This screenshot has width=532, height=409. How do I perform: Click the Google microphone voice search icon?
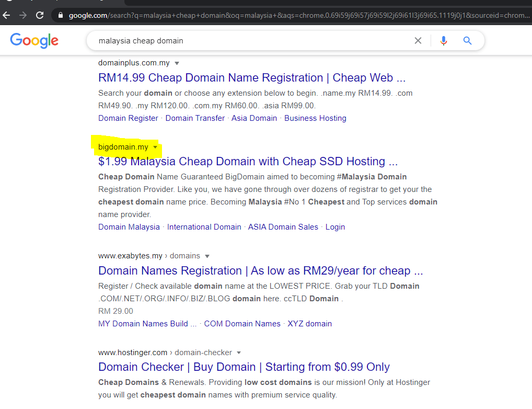tap(444, 40)
